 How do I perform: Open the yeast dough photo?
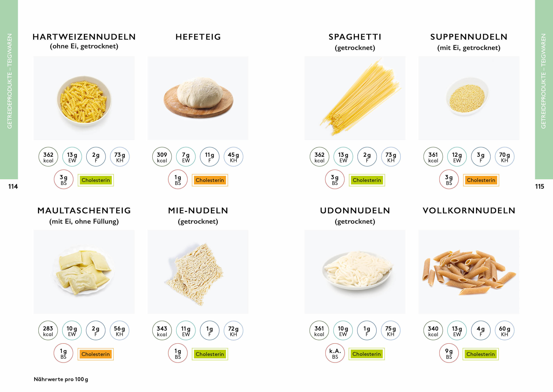198,98
